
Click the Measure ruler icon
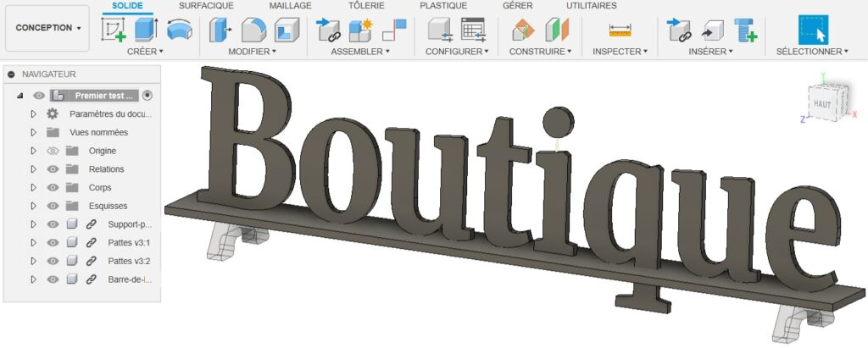click(x=620, y=30)
